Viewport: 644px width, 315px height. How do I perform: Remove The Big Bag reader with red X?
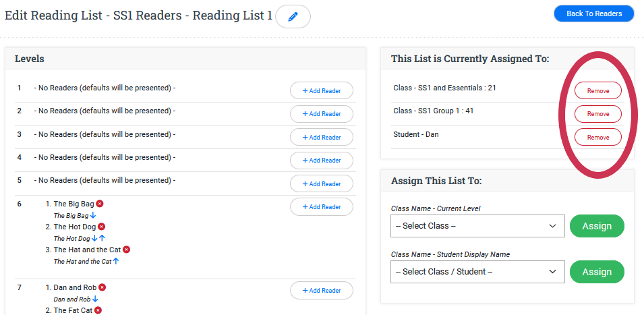[99, 204]
